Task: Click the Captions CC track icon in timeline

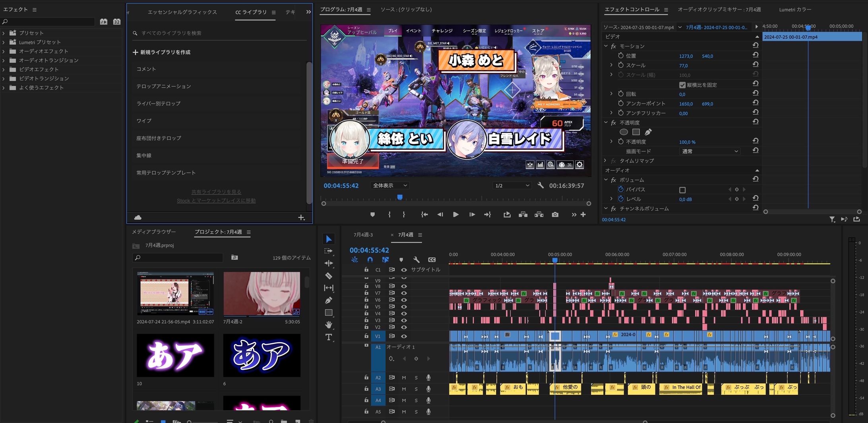Action: point(432,260)
